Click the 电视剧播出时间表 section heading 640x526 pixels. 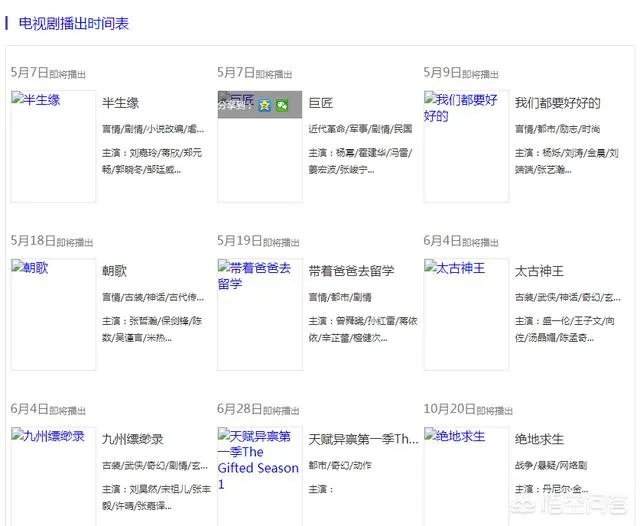73,23
